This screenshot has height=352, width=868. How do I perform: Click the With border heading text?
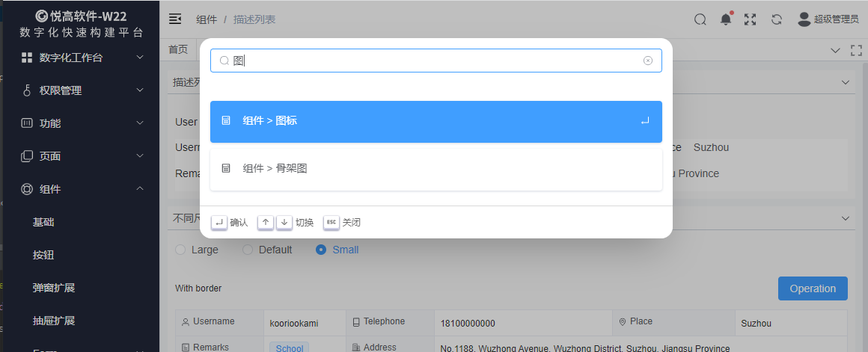(x=198, y=288)
